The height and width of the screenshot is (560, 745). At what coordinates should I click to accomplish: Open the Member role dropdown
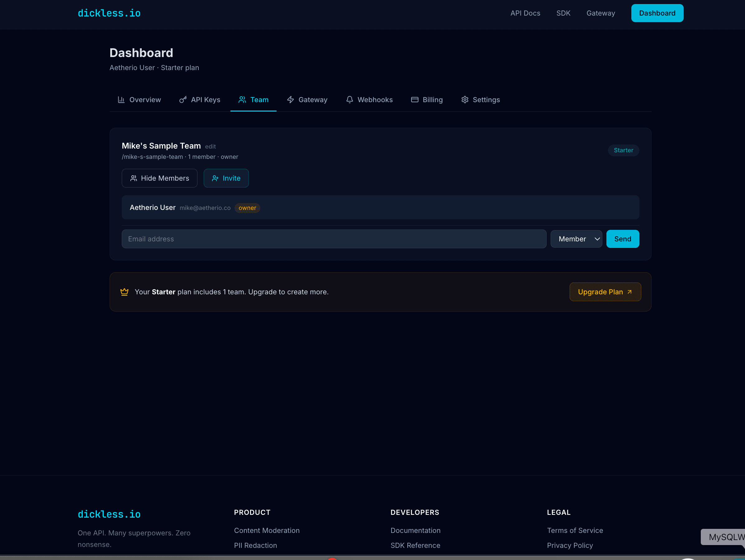(x=576, y=239)
